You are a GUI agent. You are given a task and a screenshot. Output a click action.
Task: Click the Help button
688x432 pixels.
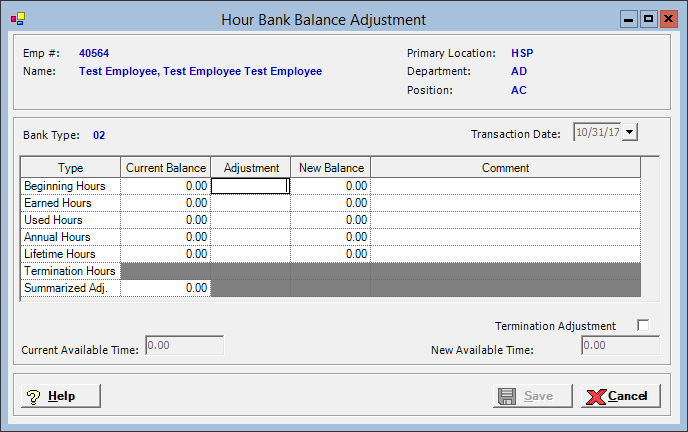[x=61, y=396]
